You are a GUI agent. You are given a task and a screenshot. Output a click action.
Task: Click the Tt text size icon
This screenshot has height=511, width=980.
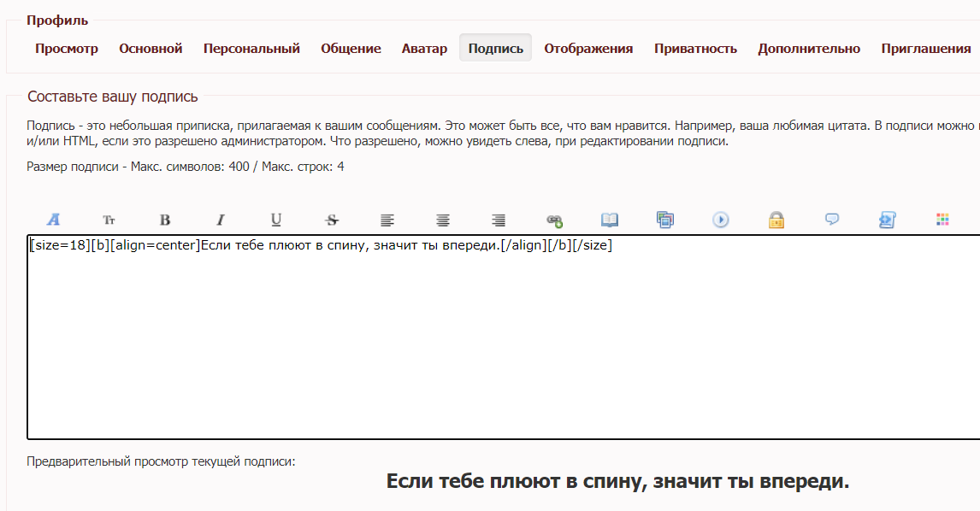[109, 220]
